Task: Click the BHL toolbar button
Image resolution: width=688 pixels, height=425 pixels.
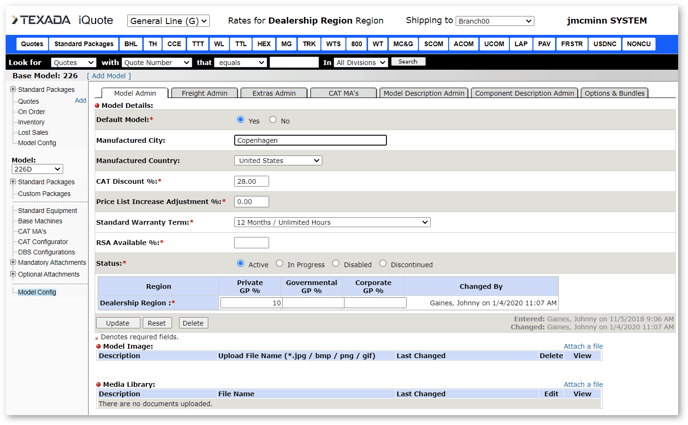Action: [x=131, y=44]
